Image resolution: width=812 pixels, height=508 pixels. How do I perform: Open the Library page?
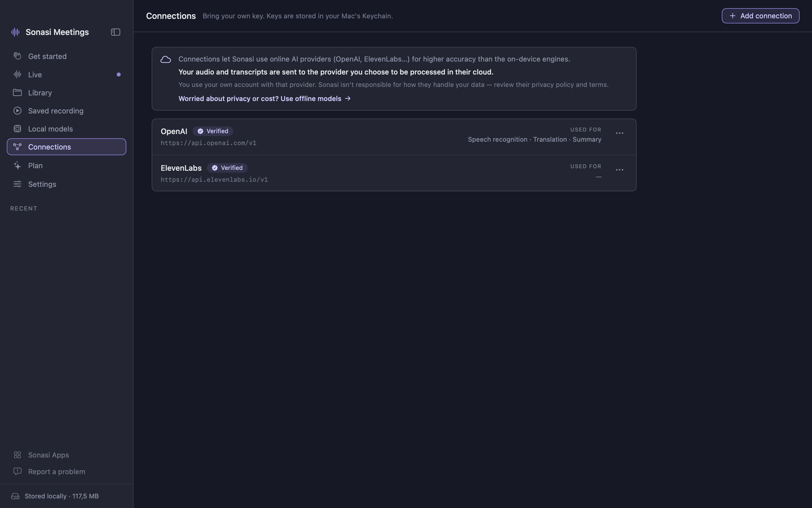(67, 93)
